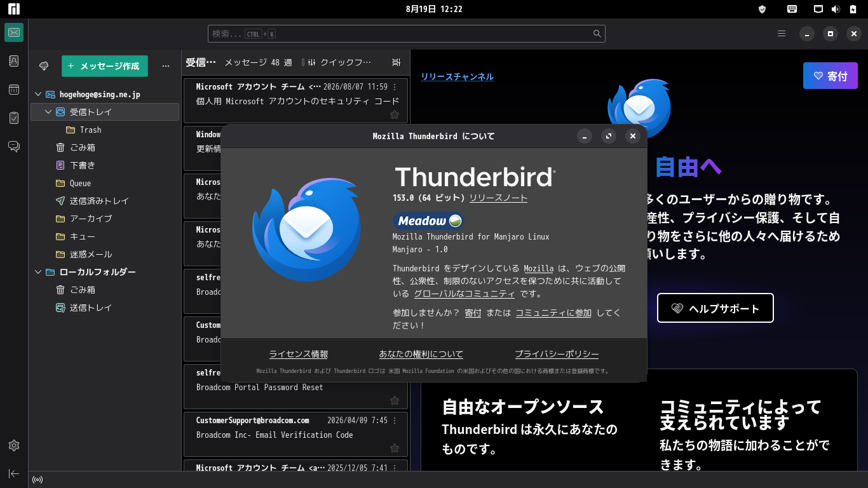Open more menu on 2026/08/07 message
Screen dimensions: 868x488
(x=395, y=86)
